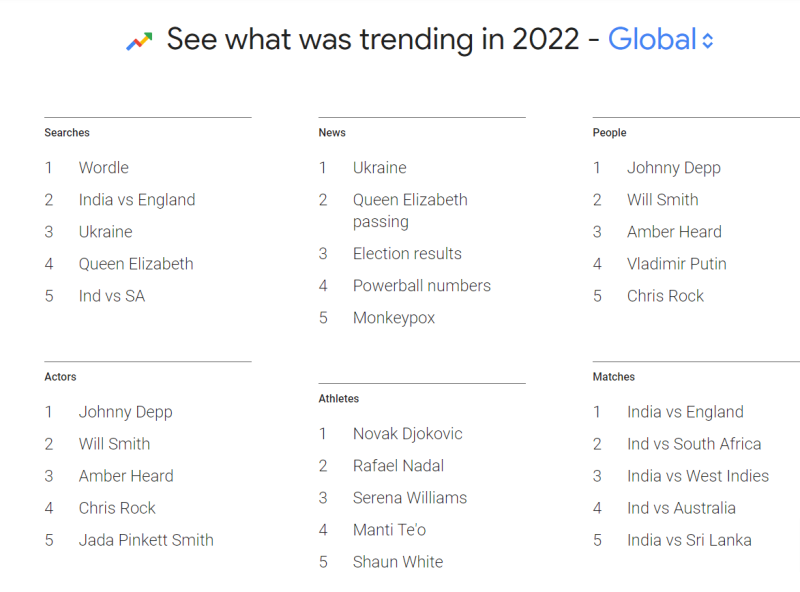The width and height of the screenshot is (800, 592).
Task: Select Powerball numbers from News list
Action: click(421, 285)
